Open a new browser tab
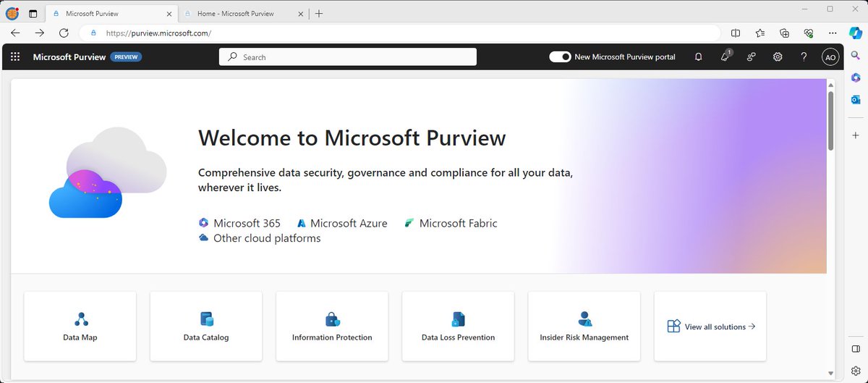The width and height of the screenshot is (868, 383). pyautogui.click(x=319, y=13)
